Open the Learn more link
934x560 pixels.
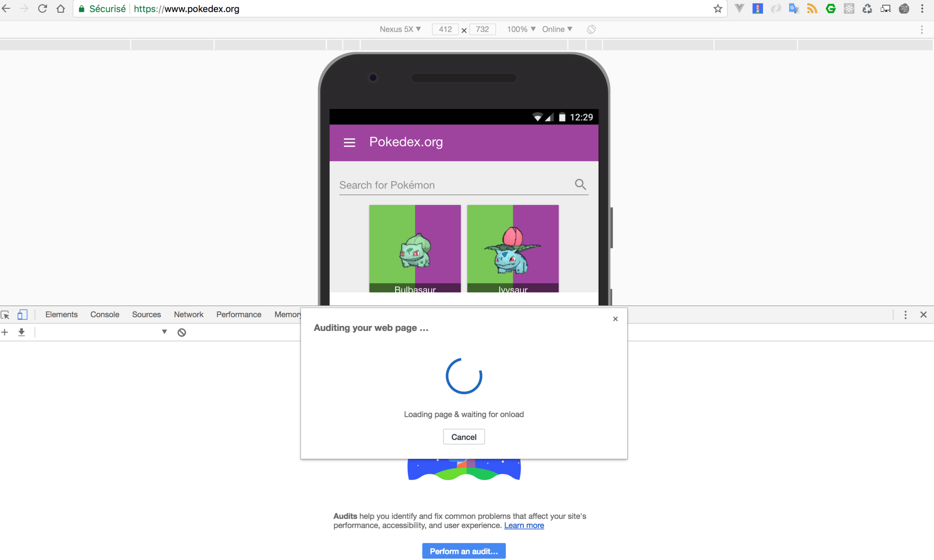click(524, 525)
